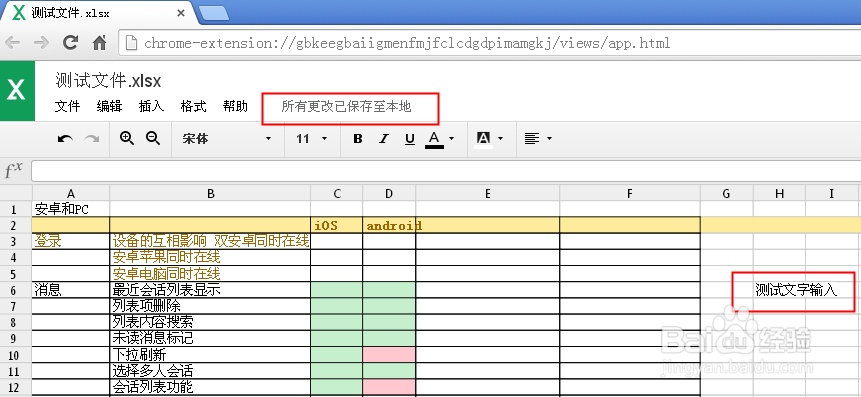The image size is (861, 397).
Task: Open the 帮助 menu
Action: point(236,107)
